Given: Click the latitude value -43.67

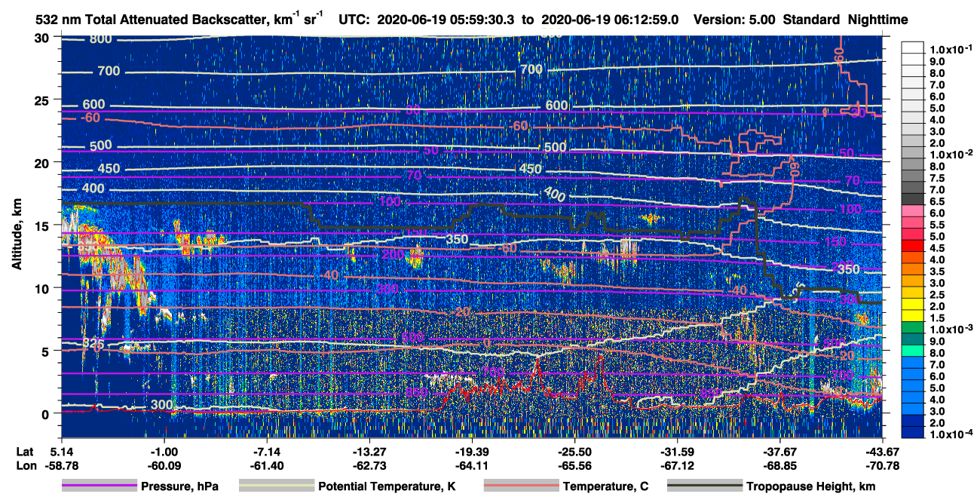Looking at the screenshot, I should [882, 452].
